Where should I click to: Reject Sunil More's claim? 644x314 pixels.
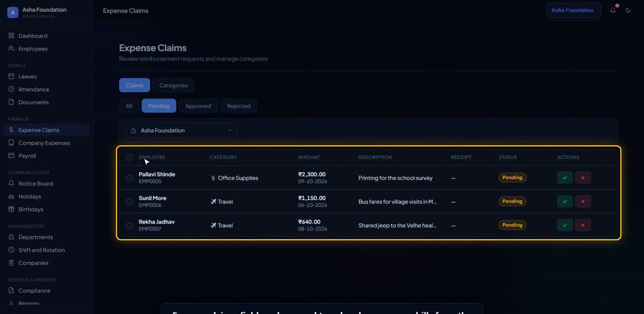[x=583, y=201]
